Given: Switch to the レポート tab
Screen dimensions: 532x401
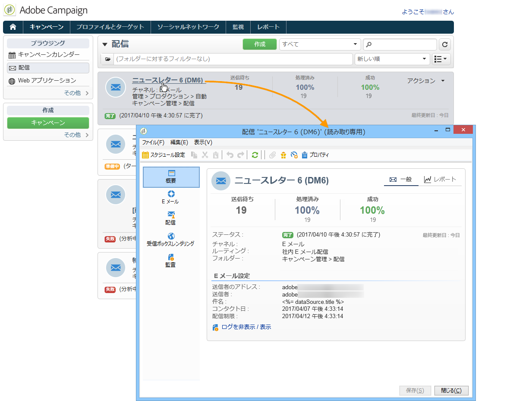Looking at the screenshot, I should pos(440,180).
